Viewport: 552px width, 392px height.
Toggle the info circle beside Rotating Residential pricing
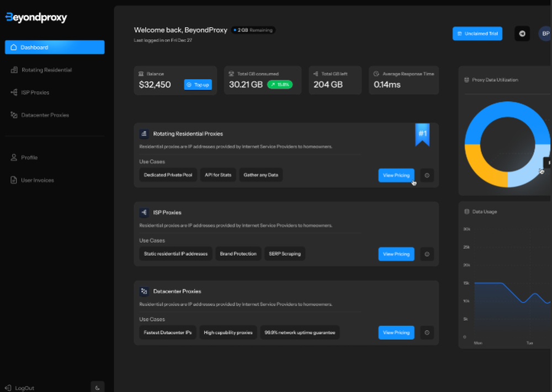click(x=427, y=175)
